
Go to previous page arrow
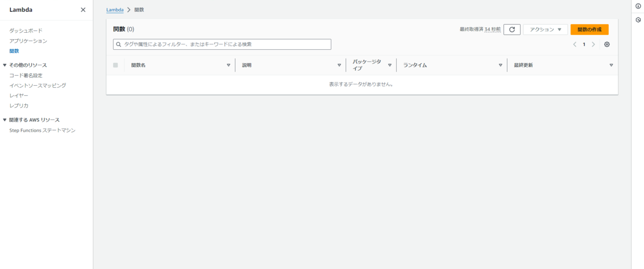tap(575, 44)
